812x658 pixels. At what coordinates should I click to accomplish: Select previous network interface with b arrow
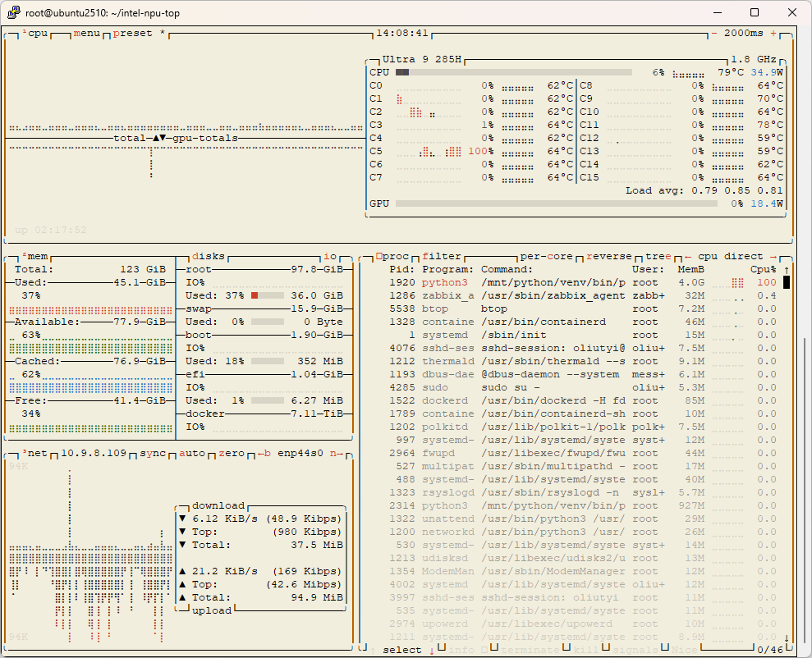tap(264, 454)
